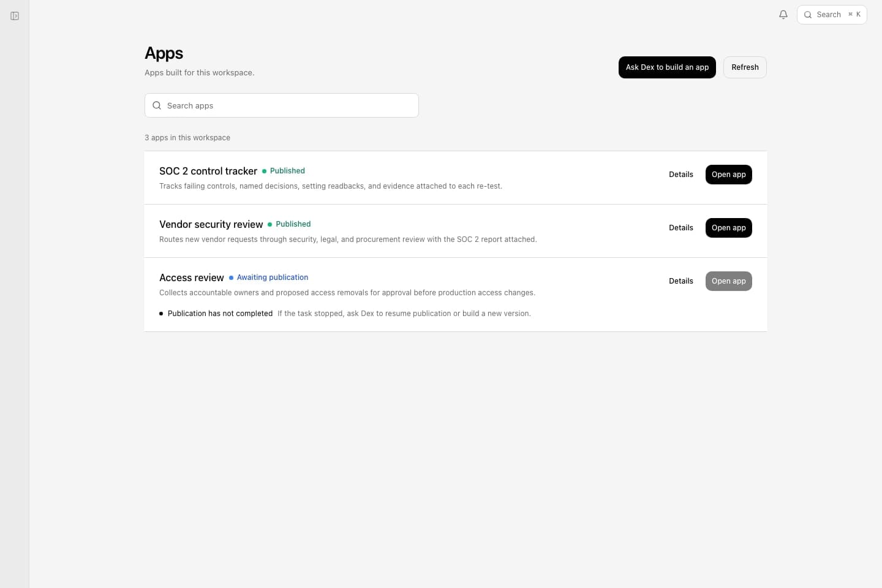The image size is (882, 588).
Task: Open the SOC 2 control tracker app
Action: [x=729, y=175]
